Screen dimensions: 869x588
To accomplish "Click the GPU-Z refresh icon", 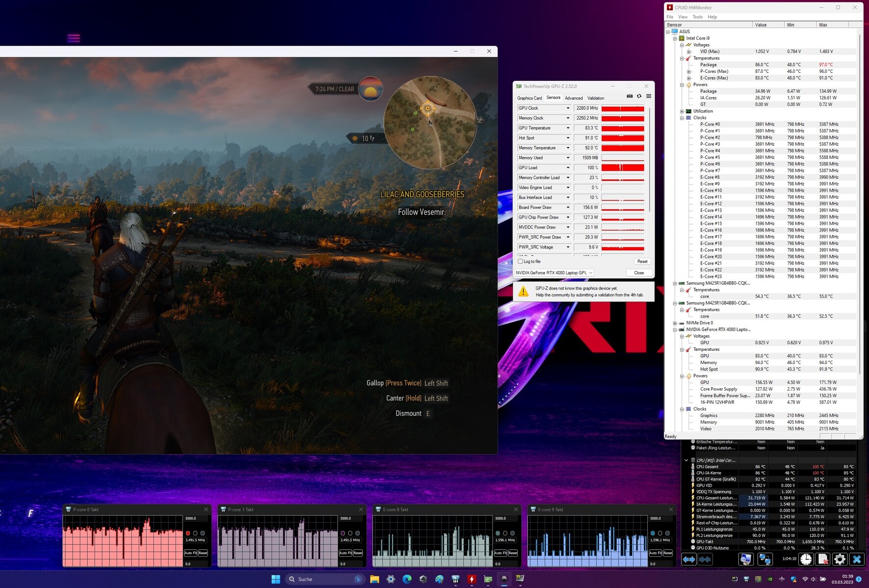I will (x=639, y=96).
